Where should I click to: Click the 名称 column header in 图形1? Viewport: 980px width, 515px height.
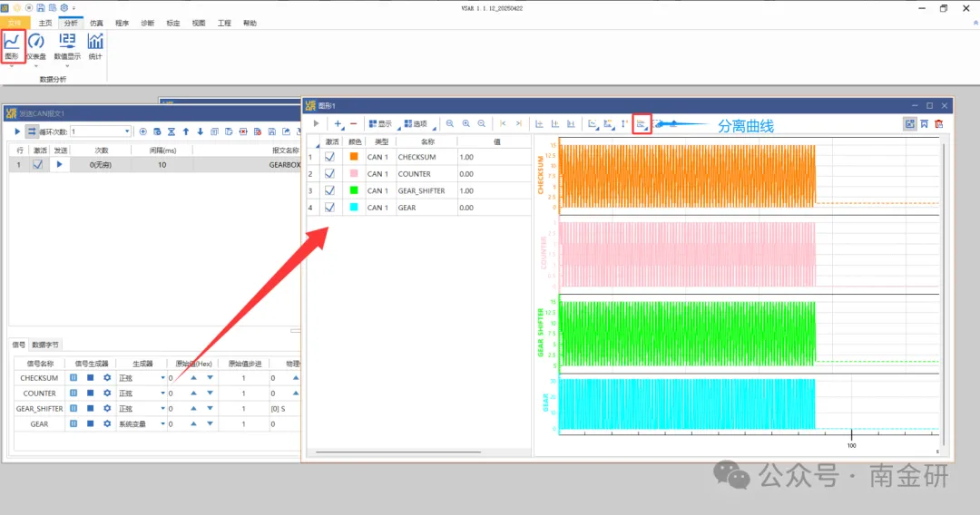click(x=427, y=141)
